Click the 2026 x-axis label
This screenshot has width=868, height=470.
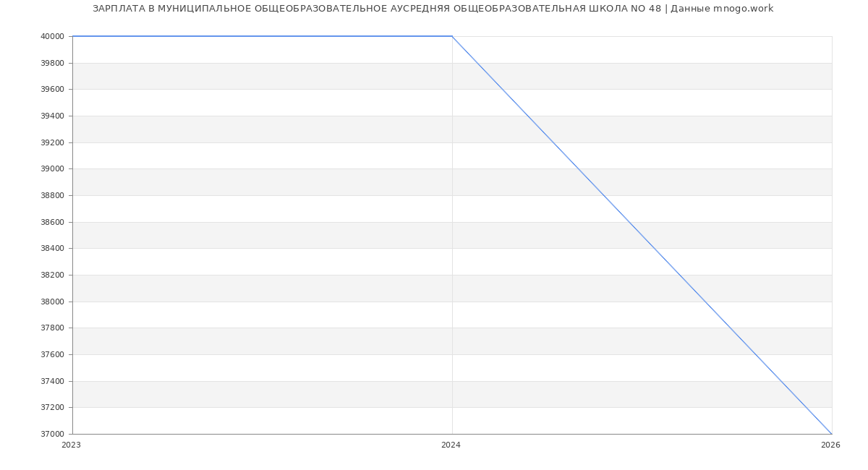pyautogui.click(x=830, y=445)
